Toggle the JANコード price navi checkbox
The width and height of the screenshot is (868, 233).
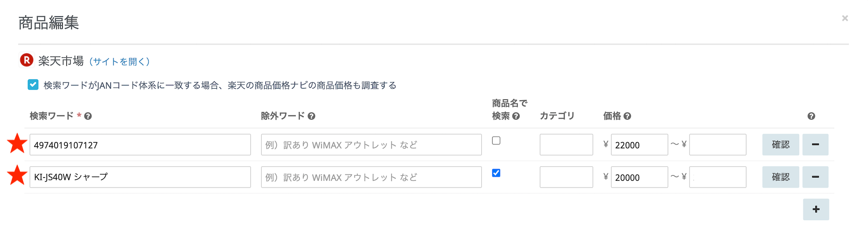point(33,85)
